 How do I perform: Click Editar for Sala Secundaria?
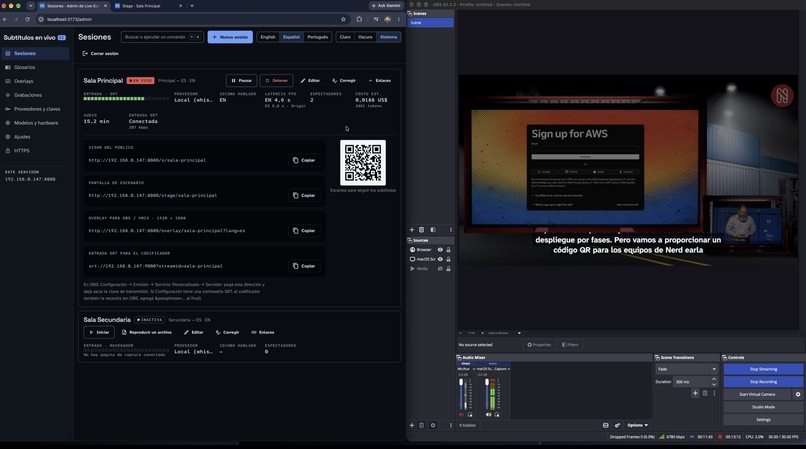194,332
